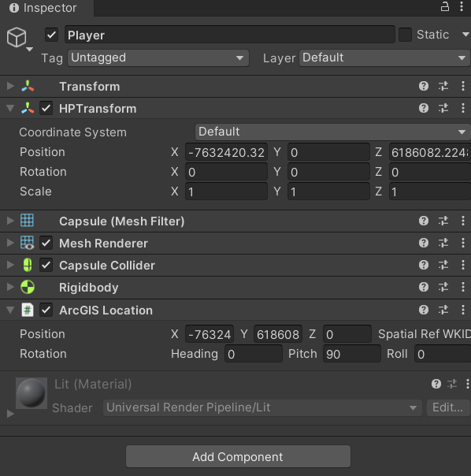Image resolution: width=471 pixels, height=476 pixels.
Task: Open Mesh Renderer presets icon
Action: (443, 243)
